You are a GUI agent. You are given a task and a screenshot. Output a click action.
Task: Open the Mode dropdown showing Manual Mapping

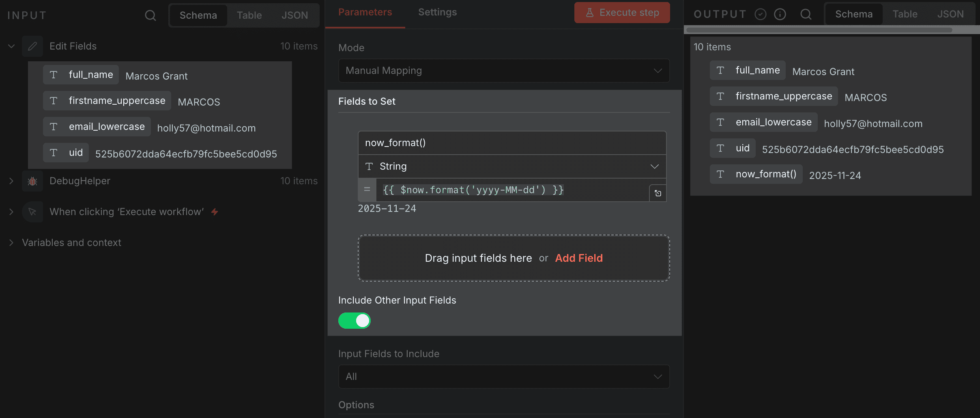pos(503,70)
